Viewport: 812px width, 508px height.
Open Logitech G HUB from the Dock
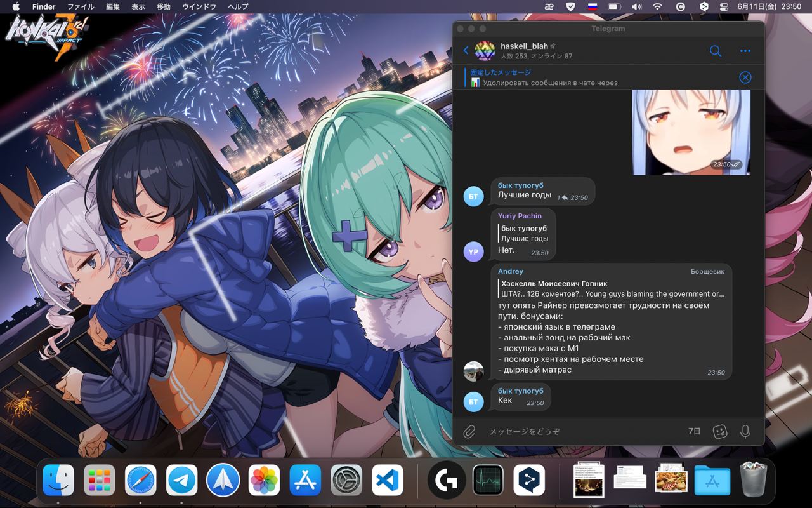click(447, 480)
